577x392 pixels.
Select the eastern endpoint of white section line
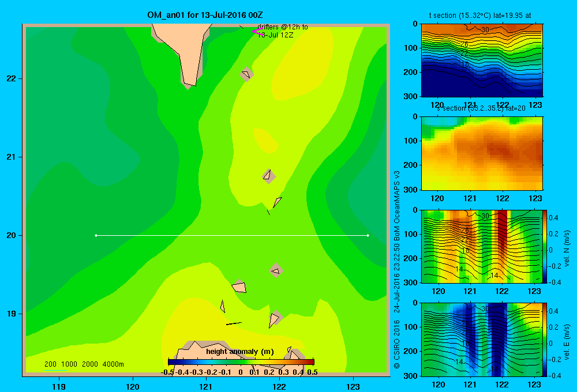click(x=368, y=235)
